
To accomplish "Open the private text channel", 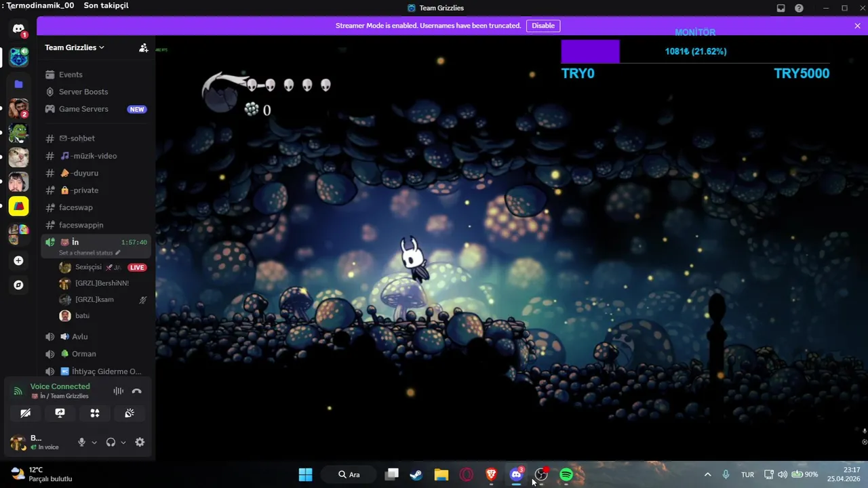I will click(x=96, y=190).
